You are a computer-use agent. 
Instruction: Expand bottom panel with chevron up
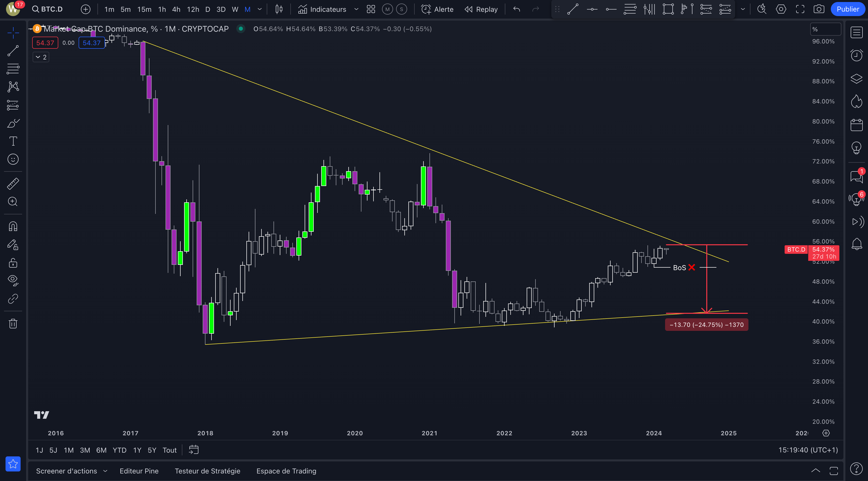click(816, 471)
